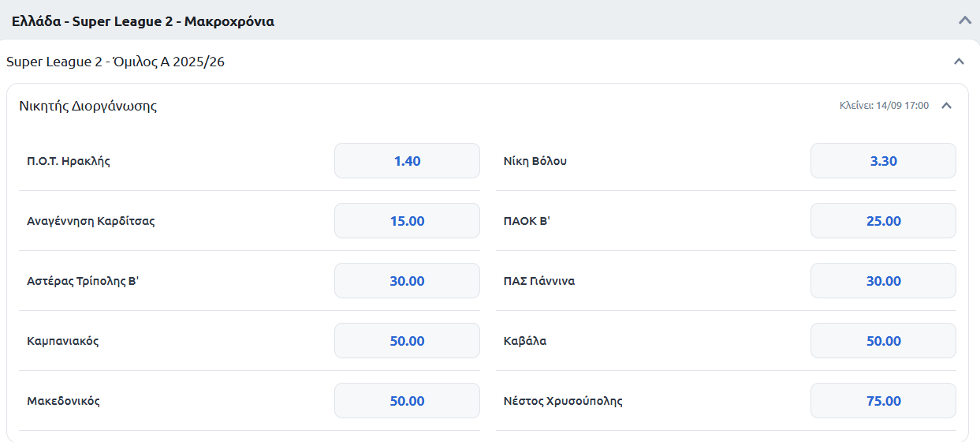
Task: Add Καβάλα 50.00 to betslip
Action: [x=883, y=341]
